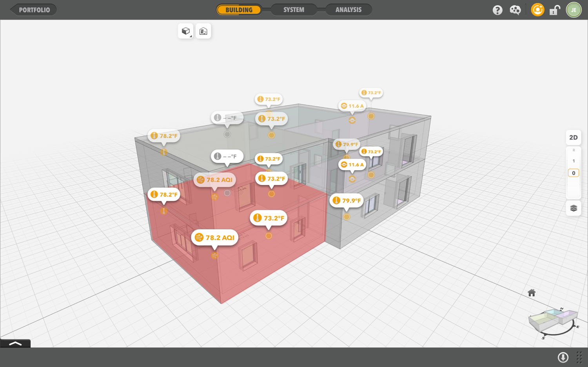Select the R roof level
Viewport: 588px width, 367px height.
click(573, 151)
